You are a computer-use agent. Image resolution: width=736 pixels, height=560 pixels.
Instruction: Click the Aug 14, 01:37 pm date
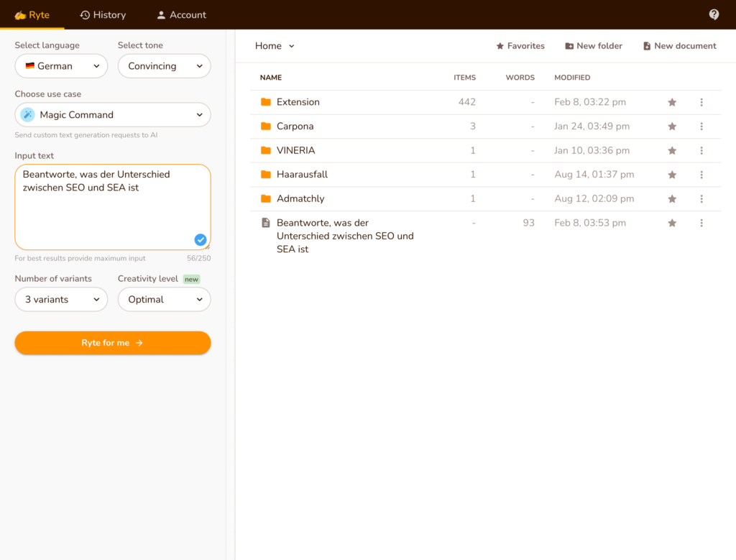[594, 175]
